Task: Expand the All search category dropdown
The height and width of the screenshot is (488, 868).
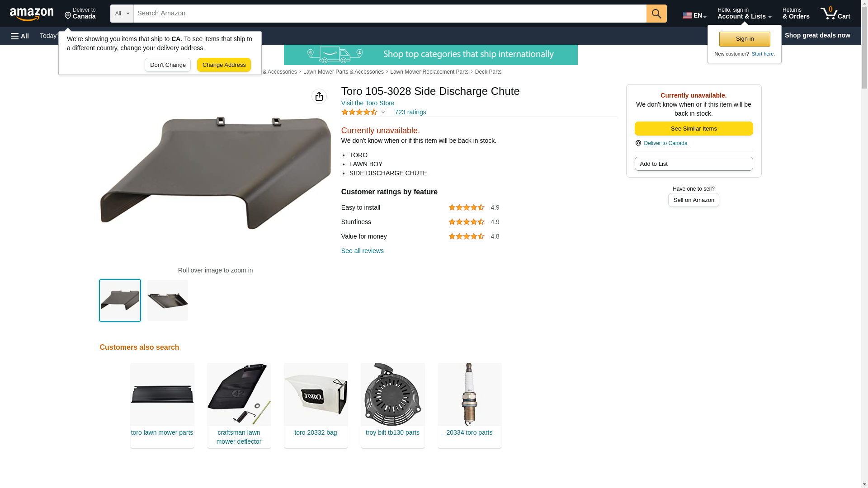Action: 122,14
